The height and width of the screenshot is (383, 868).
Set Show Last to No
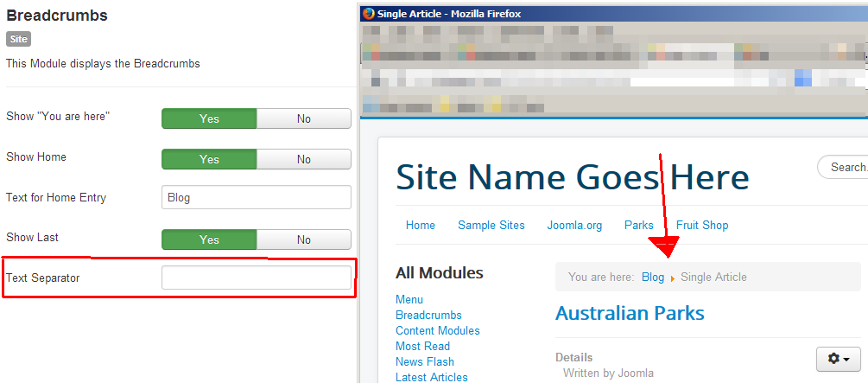[303, 239]
